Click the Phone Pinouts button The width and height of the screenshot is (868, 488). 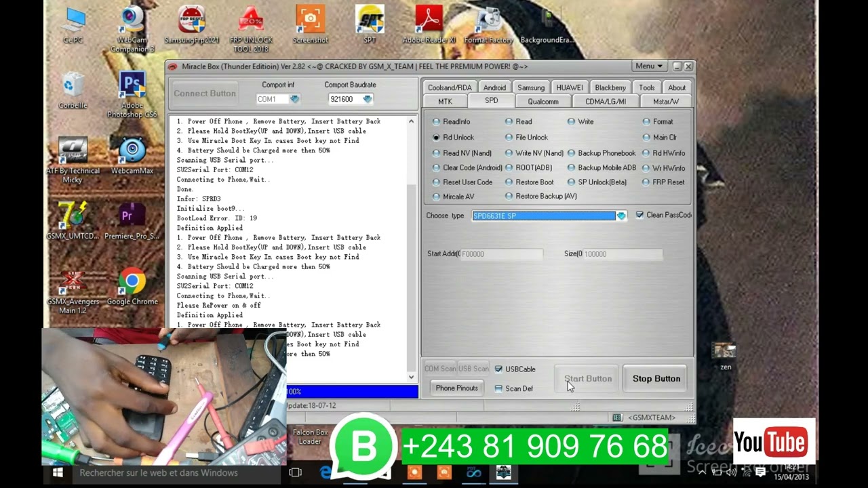pyautogui.click(x=457, y=388)
